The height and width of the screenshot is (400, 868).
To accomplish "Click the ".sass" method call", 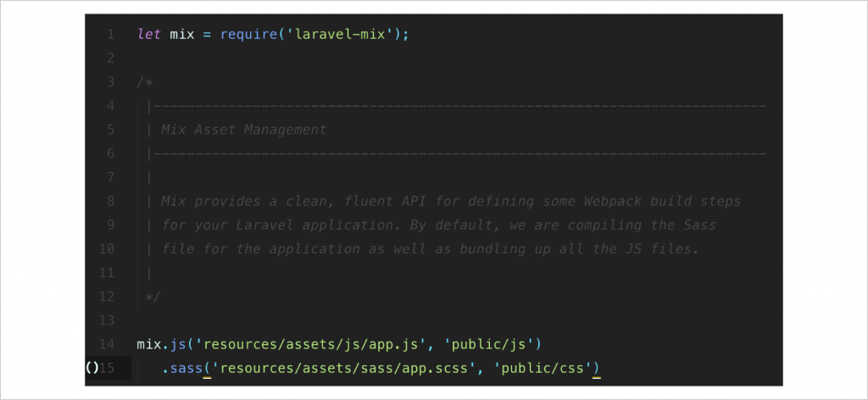I will point(182,368).
